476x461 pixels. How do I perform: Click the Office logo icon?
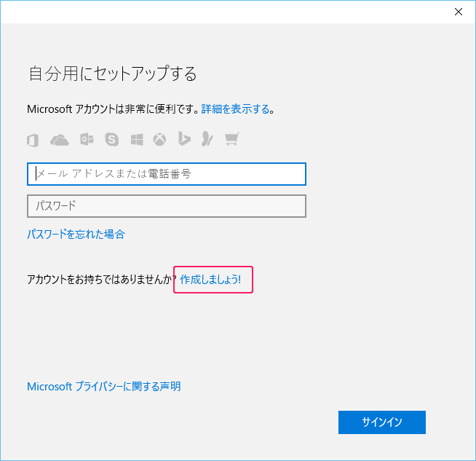33,141
